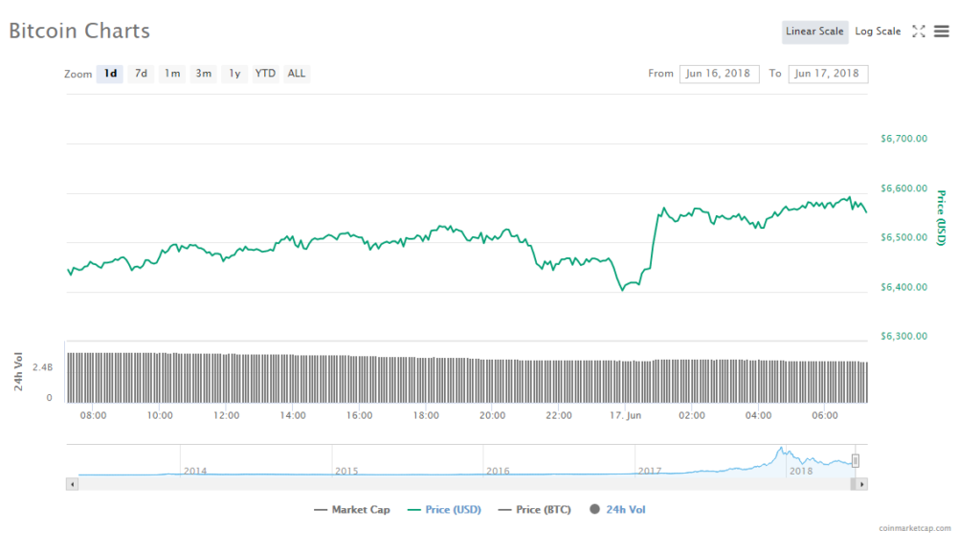Viewport: 980px width, 552px height.
Task: Switch chart to Log Scale
Action: pyautogui.click(x=878, y=32)
